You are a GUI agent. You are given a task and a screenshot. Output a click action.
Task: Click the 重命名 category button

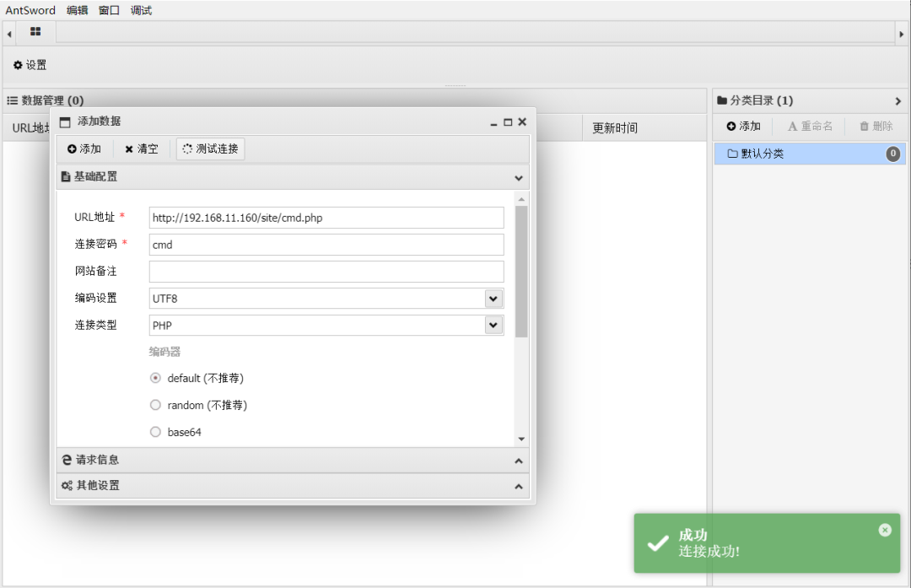point(810,126)
